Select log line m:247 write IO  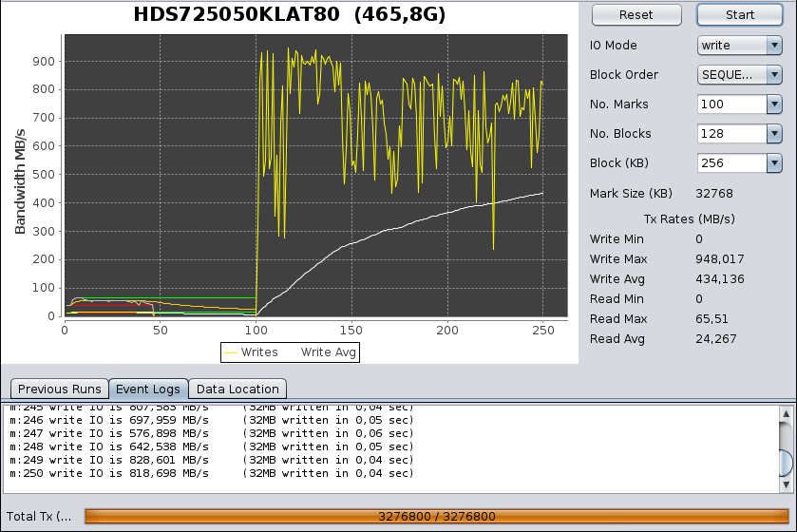(x=212, y=433)
